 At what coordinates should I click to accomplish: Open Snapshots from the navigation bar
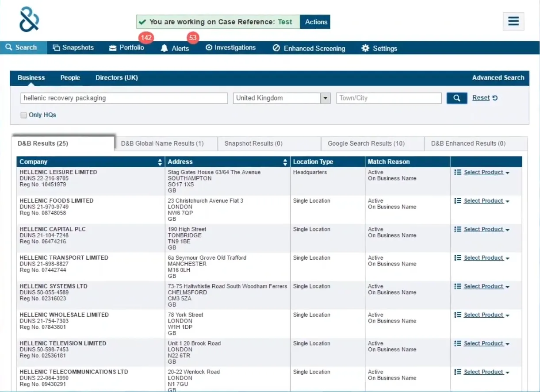click(x=73, y=48)
